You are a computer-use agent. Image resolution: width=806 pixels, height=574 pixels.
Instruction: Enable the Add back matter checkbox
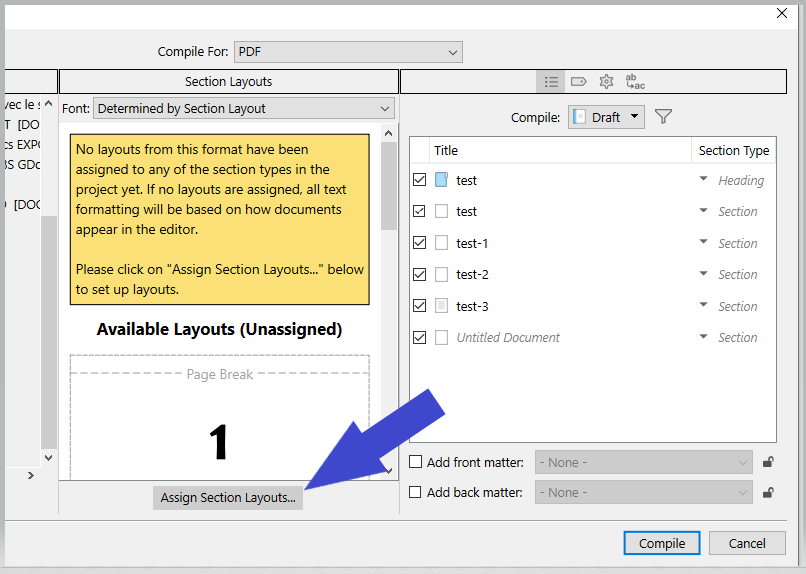(x=416, y=492)
